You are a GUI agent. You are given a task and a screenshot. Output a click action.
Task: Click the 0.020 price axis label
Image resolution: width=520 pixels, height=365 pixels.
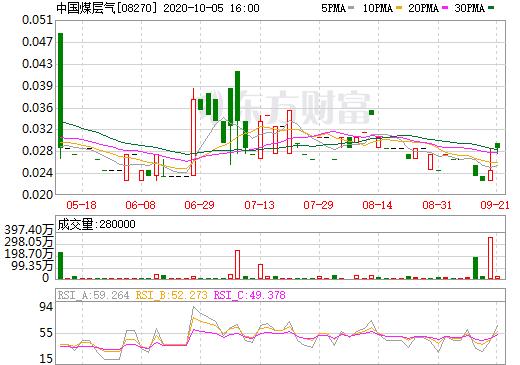click(x=37, y=194)
